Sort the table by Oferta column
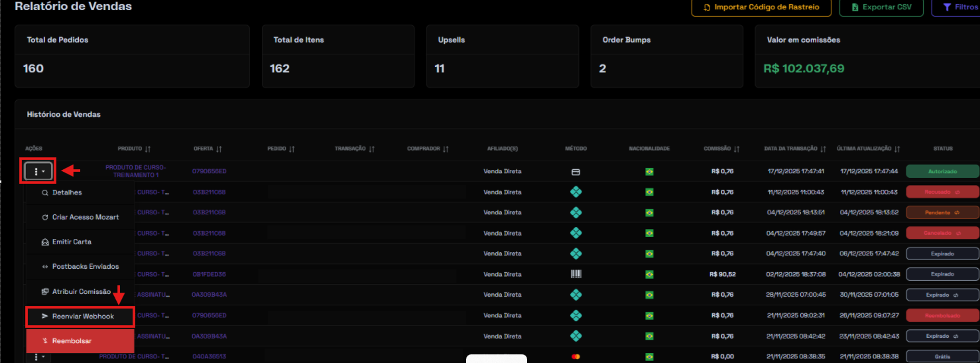The height and width of the screenshot is (363, 980). [218, 149]
